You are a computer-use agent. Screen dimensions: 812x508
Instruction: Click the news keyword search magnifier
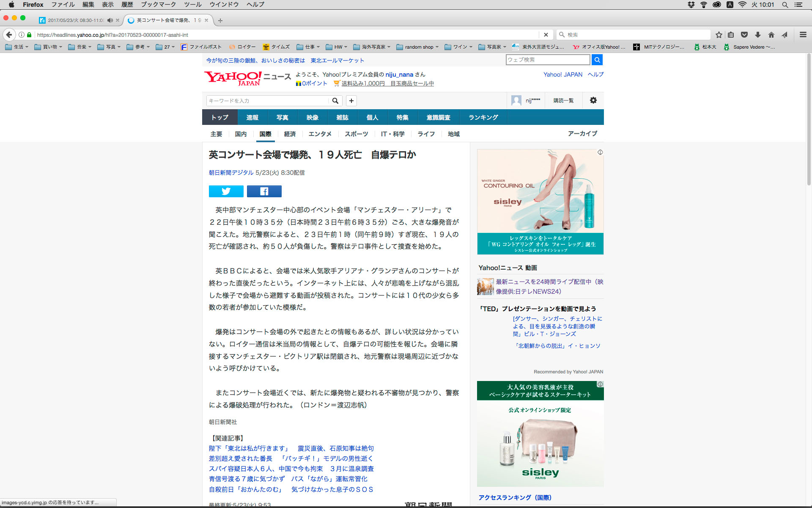335,101
